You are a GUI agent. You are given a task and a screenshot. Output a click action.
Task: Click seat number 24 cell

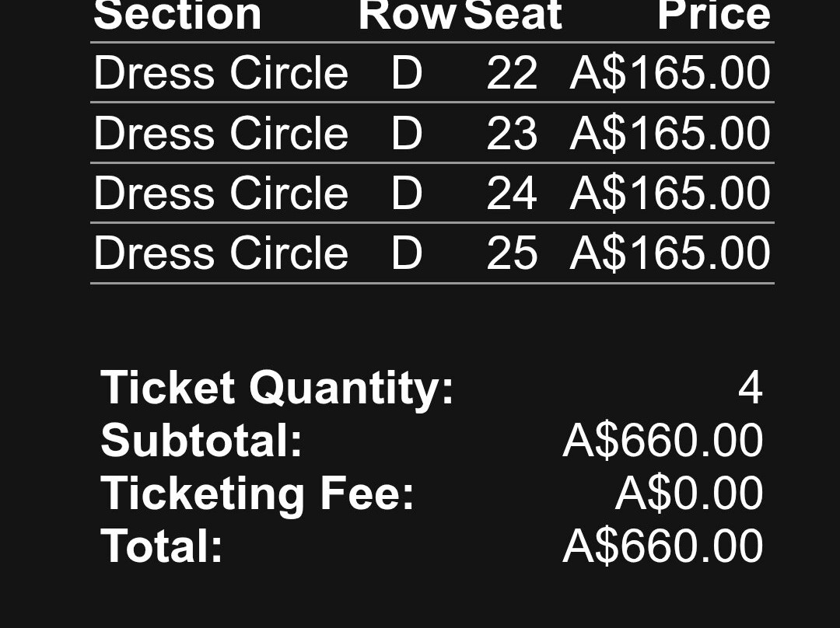pyautogui.click(x=512, y=194)
